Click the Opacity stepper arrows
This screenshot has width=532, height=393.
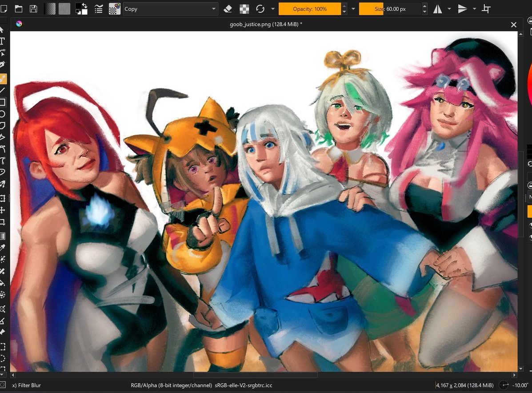[344, 9]
